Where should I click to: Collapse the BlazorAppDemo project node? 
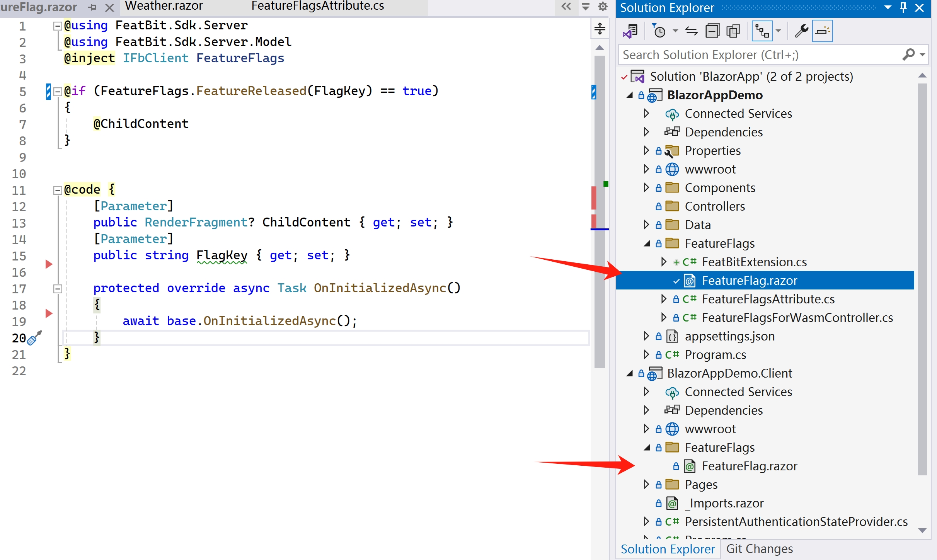point(630,95)
